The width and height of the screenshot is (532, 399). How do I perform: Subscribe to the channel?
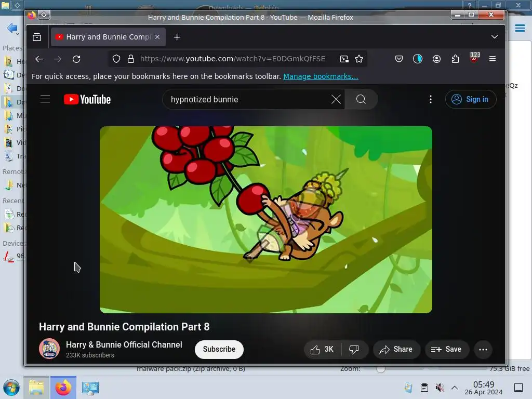219,350
